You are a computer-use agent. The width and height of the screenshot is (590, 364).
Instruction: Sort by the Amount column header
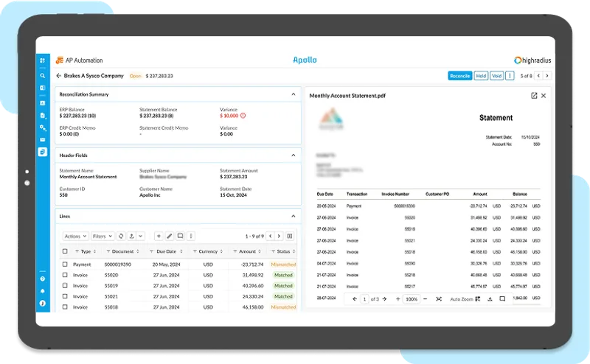coord(247,251)
